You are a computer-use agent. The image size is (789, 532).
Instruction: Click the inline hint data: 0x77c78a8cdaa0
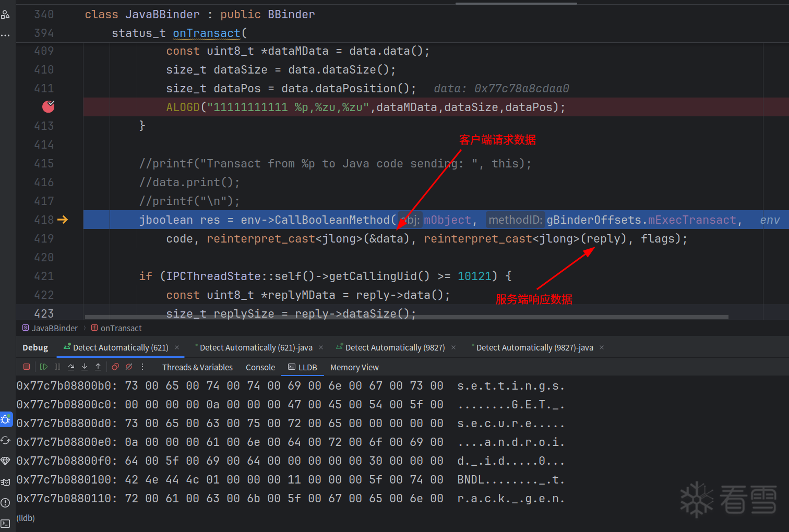pyautogui.click(x=501, y=89)
